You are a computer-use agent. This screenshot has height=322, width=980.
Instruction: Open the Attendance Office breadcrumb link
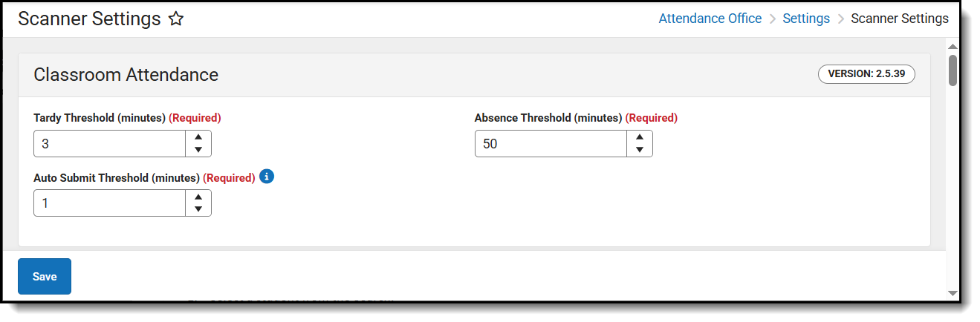tap(710, 19)
